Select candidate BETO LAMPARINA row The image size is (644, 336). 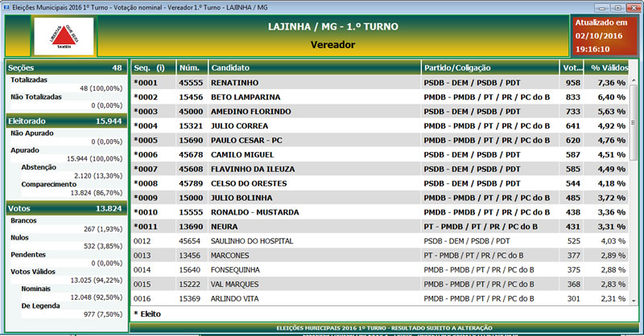click(380, 96)
